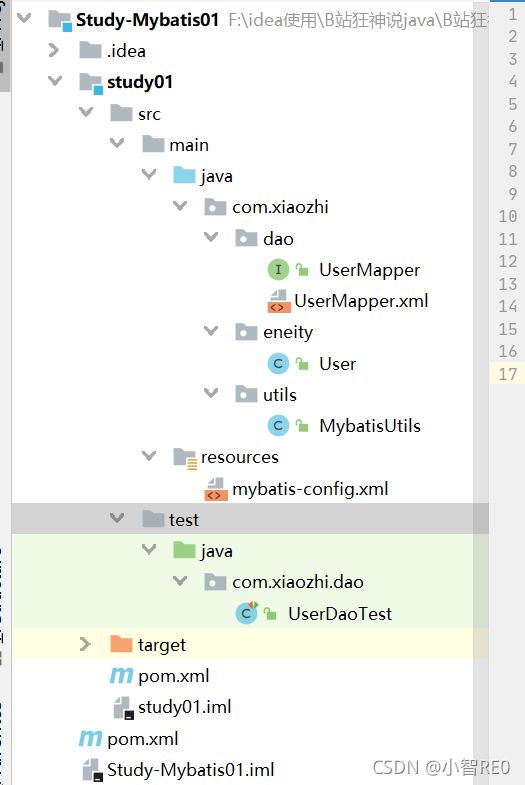Screen dimensions: 525x785
Task: Select the eneity package
Action: [288, 332]
